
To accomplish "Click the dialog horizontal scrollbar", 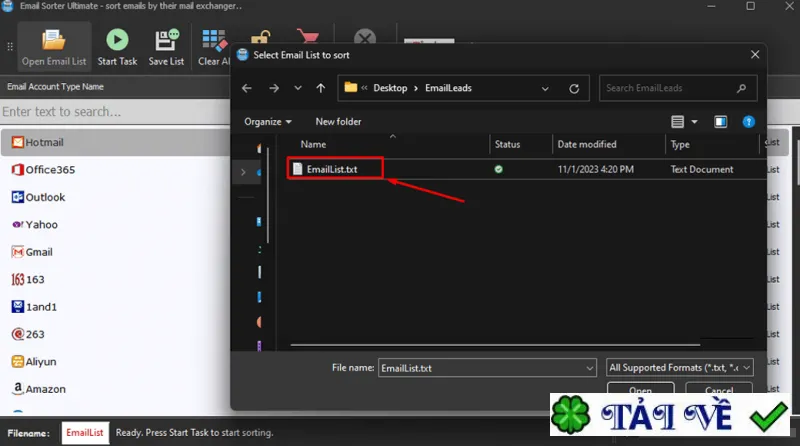I will (495, 345).
